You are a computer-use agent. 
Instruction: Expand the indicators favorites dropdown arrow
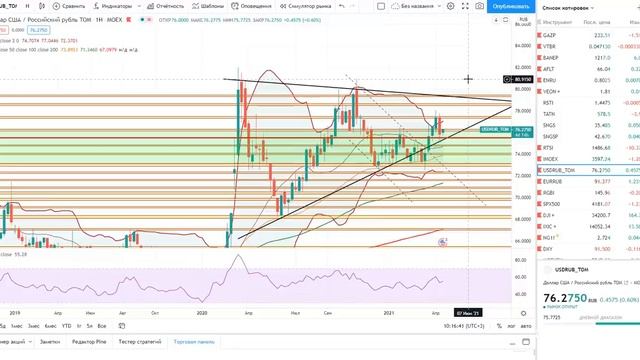pyautogui.click(x=139, y=6)
